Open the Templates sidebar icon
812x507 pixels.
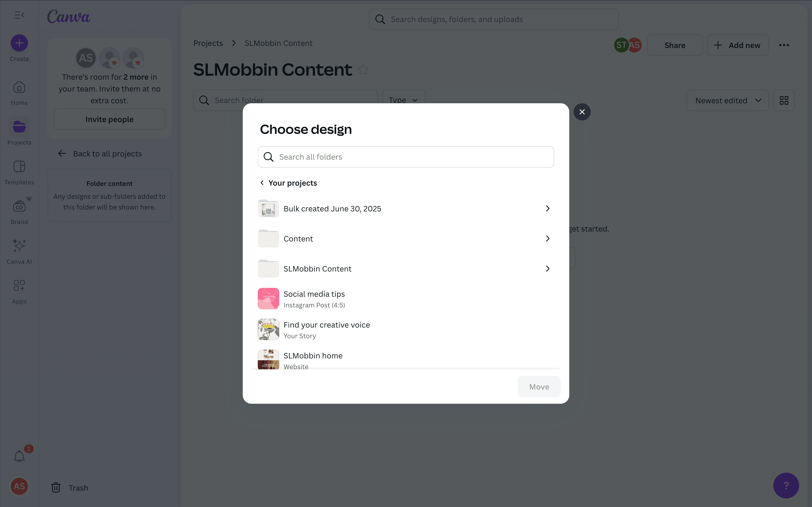click(19, 167)
